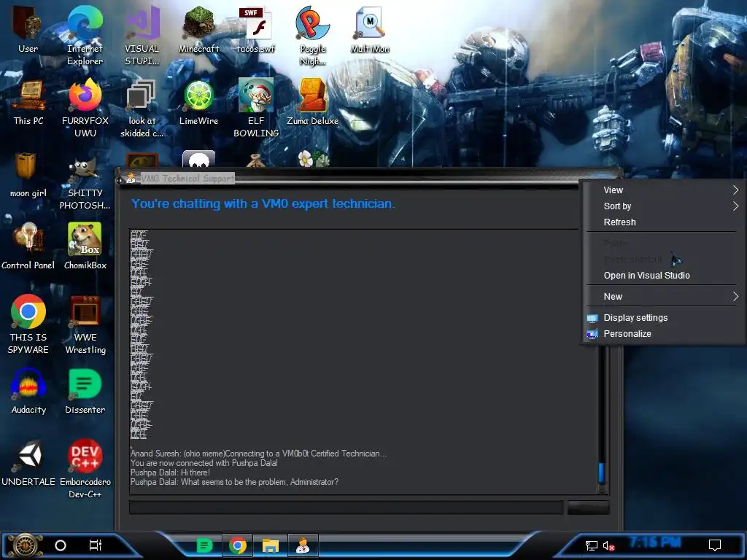Click the Anand Suresh connecting message

click(x=259, y=454)
